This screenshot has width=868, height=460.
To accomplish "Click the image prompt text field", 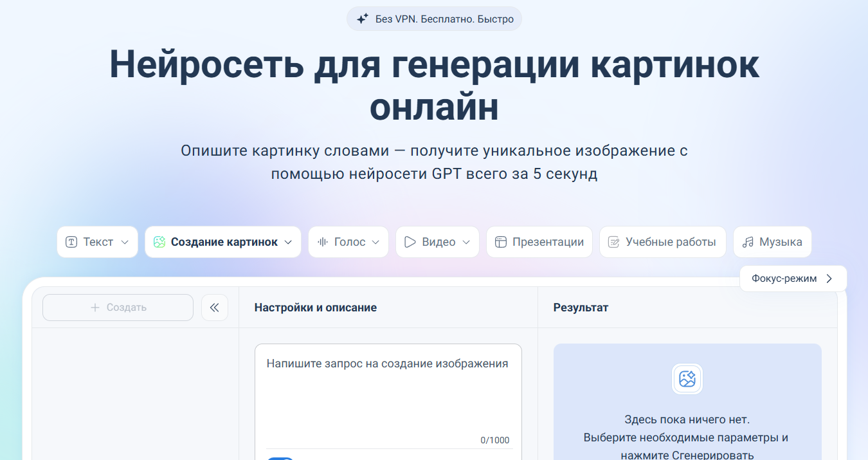I will click(388, 392).
